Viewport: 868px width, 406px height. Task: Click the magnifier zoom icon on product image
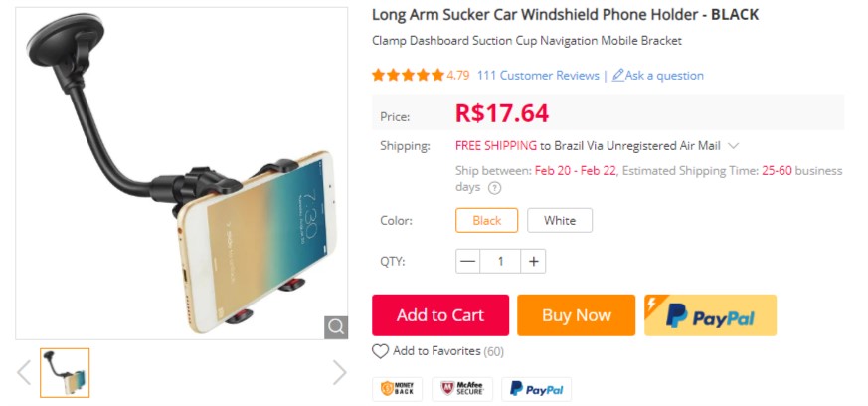(336, 327)
